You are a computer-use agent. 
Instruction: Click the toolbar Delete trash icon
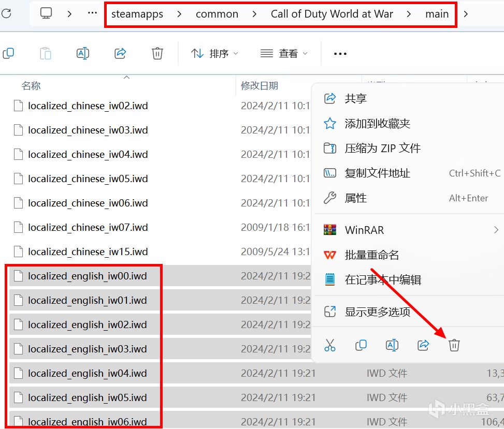tap(157, 53)
